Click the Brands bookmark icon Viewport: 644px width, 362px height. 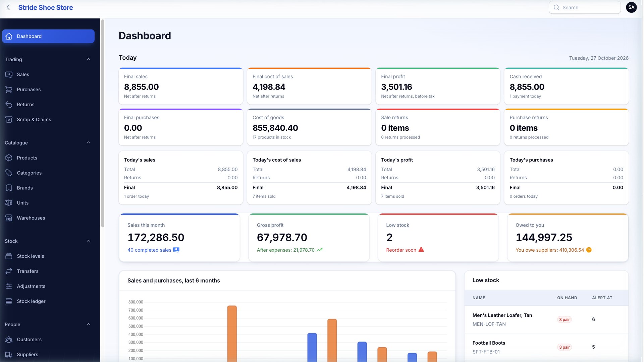[9, 188]
